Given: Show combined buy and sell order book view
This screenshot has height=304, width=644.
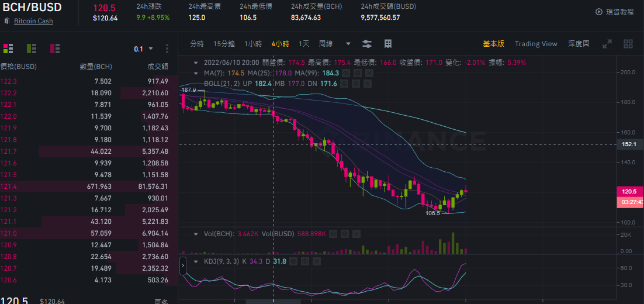Looking at the screenshot, I should coord(8,49).
